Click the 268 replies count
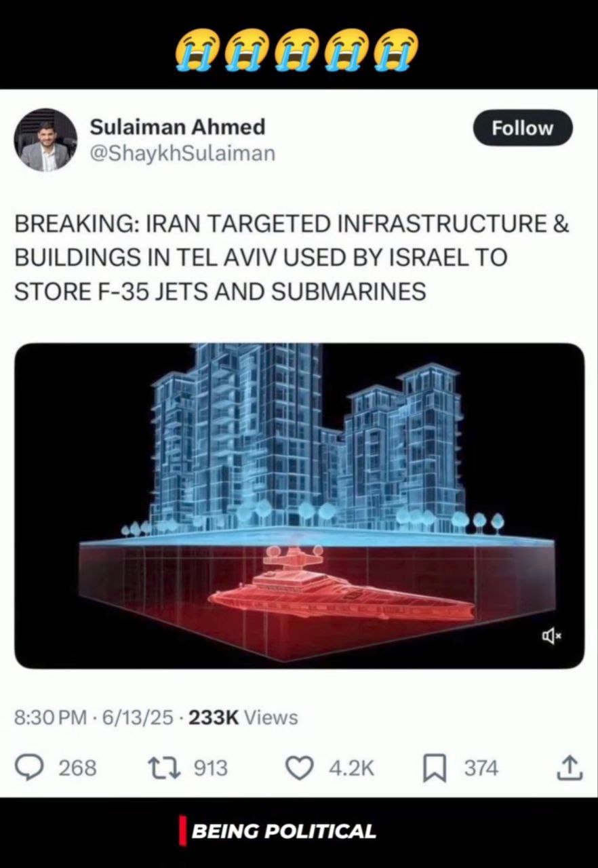This screenshot has height=868, width=598. coord(77,768)
